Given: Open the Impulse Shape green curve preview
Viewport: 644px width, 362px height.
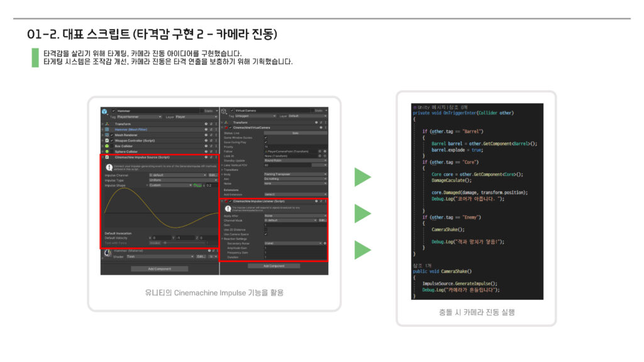Looking at the screenshot, I should pyautogui.click(x=197, y=185).
